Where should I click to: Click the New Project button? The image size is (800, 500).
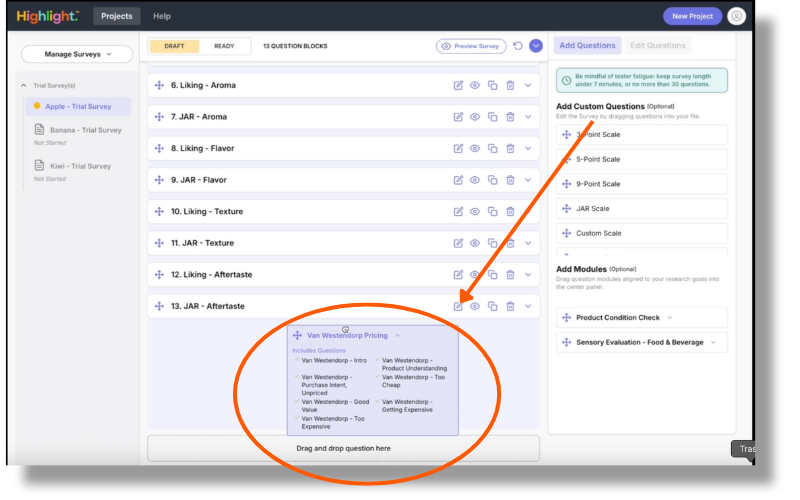pos(692,16)
